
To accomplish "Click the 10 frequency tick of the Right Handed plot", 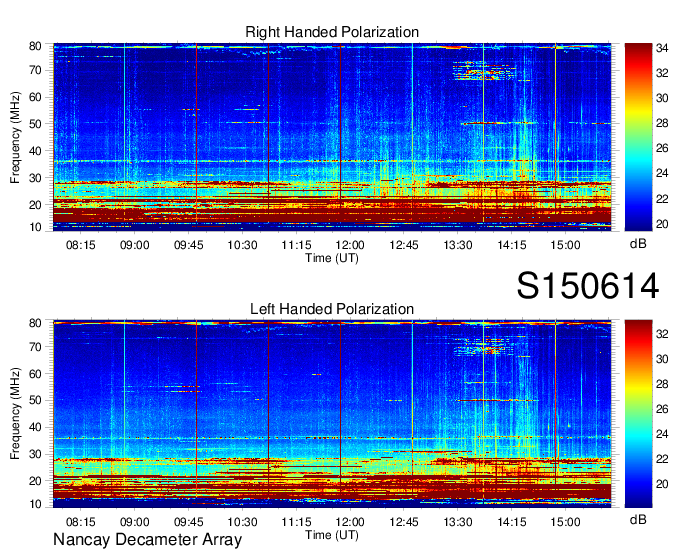I will (35, 227).
